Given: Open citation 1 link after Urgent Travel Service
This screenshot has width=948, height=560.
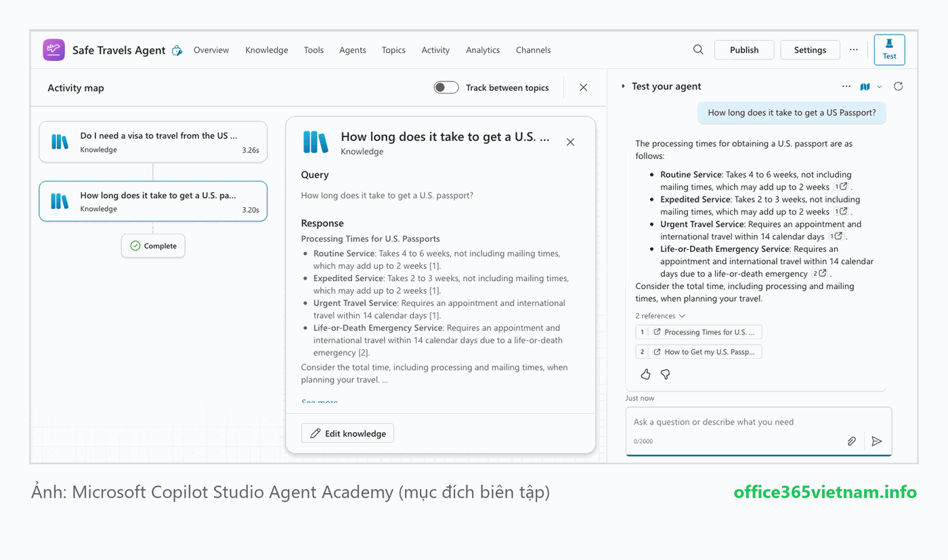Looking at the screenshot, I should coord(836,236).
